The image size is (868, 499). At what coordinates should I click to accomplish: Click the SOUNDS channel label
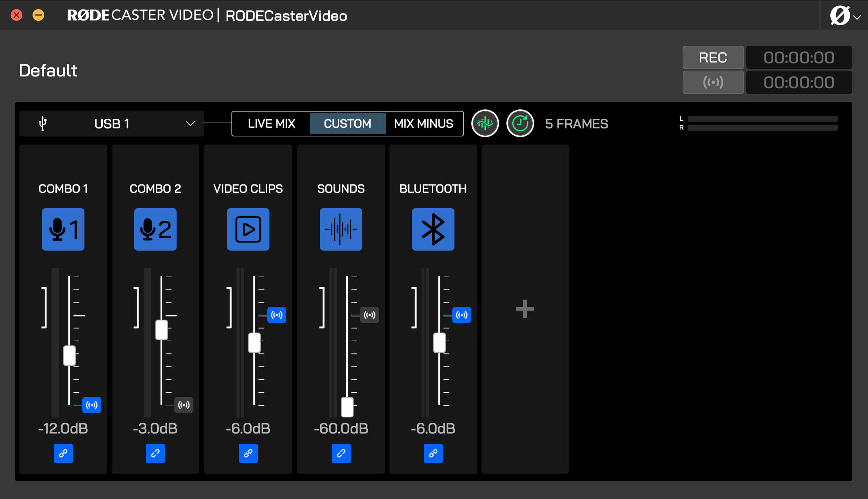click(341, 188)
